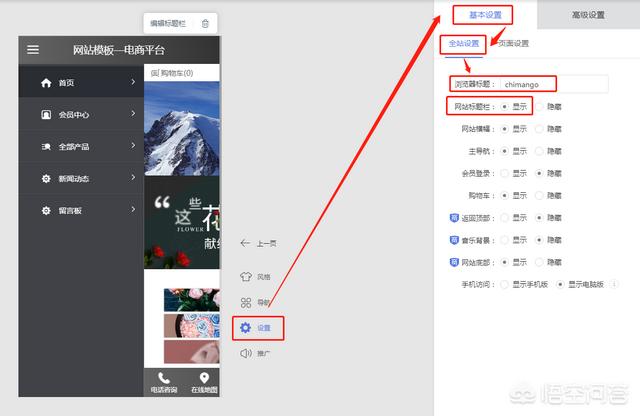Click the gear icon beside 留言板
This screenshot has width=640, height=416.
pyautogui.click(x=46, y=210)
